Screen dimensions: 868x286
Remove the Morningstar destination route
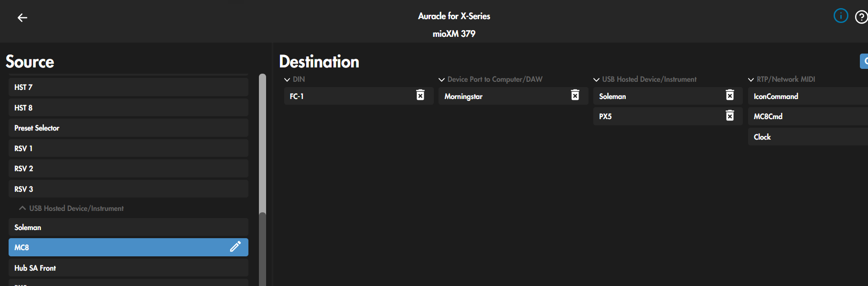click(575, 96)
